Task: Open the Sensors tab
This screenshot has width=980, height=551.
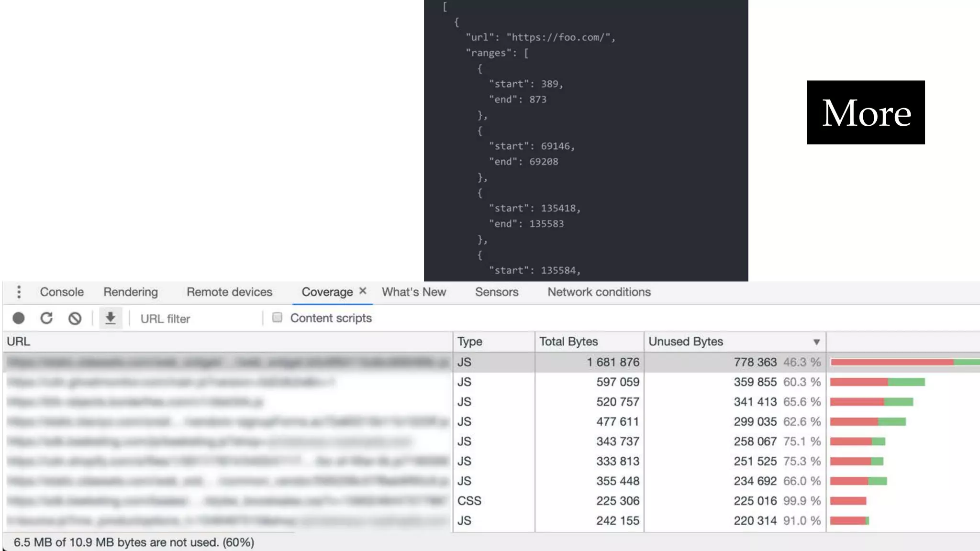Action: pyautogui.click(x=496, y=292)
